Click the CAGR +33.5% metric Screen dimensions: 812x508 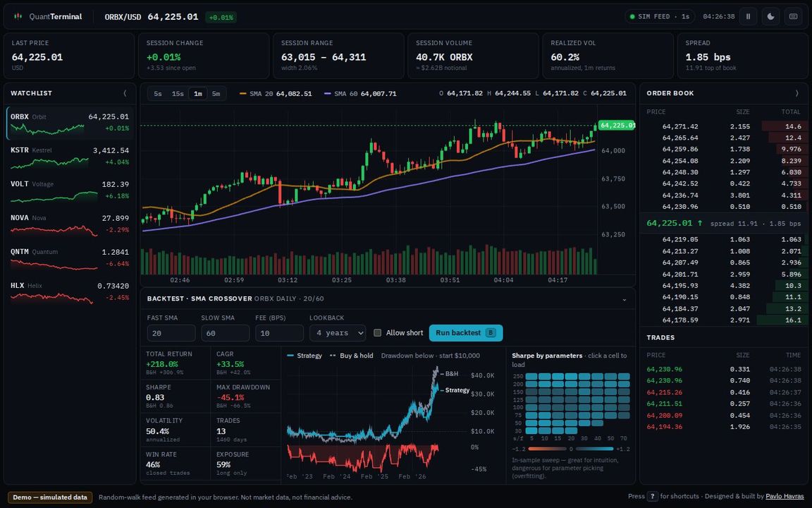(247, 363)
